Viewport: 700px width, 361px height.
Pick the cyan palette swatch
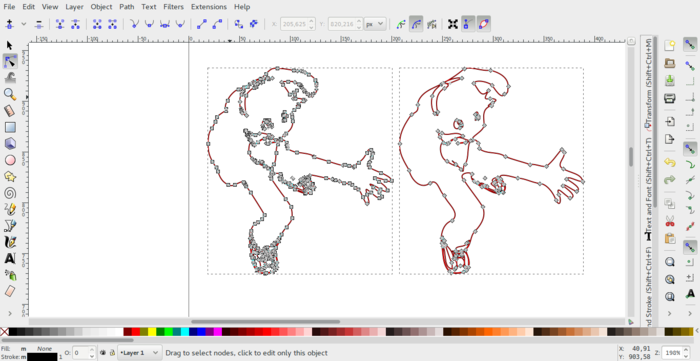[184, 332]
